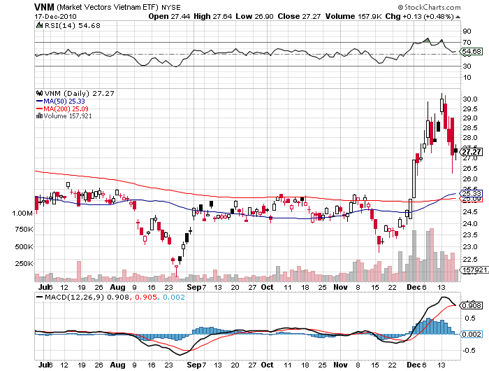Click the volume axis label 750K

24,229
